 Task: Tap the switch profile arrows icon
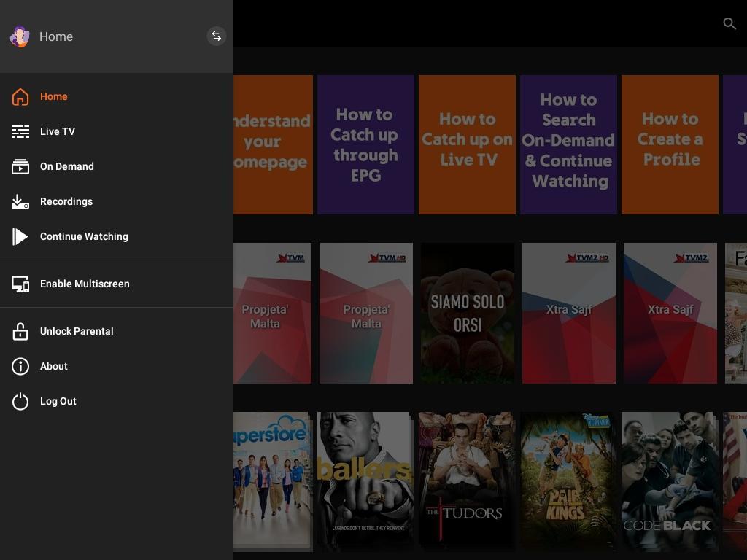[216, 36]
